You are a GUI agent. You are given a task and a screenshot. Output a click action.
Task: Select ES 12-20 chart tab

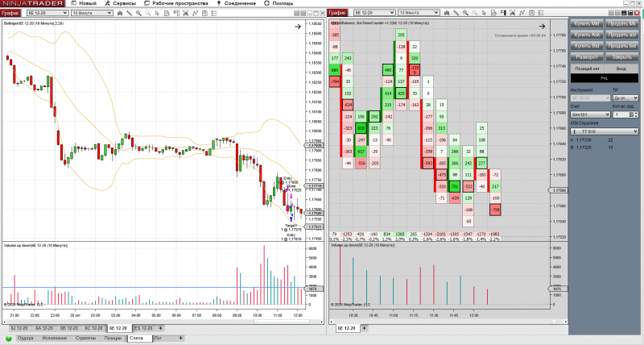tap(143, 328)
